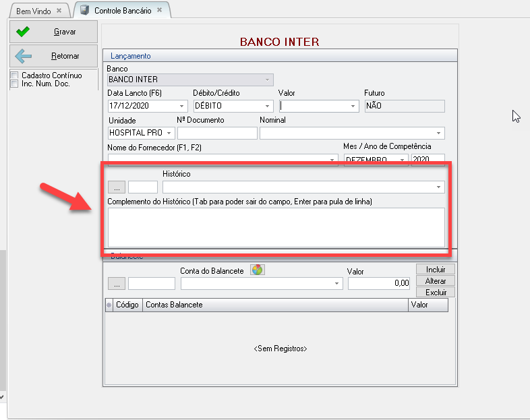Click the Histórico lookup ellipsis button

(116, 187)
